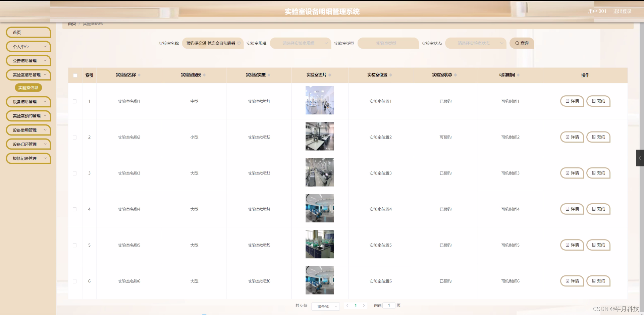644x315 pixels.
Task: Sort the 可约时间 column arrows
Action: tap(519, 75)
